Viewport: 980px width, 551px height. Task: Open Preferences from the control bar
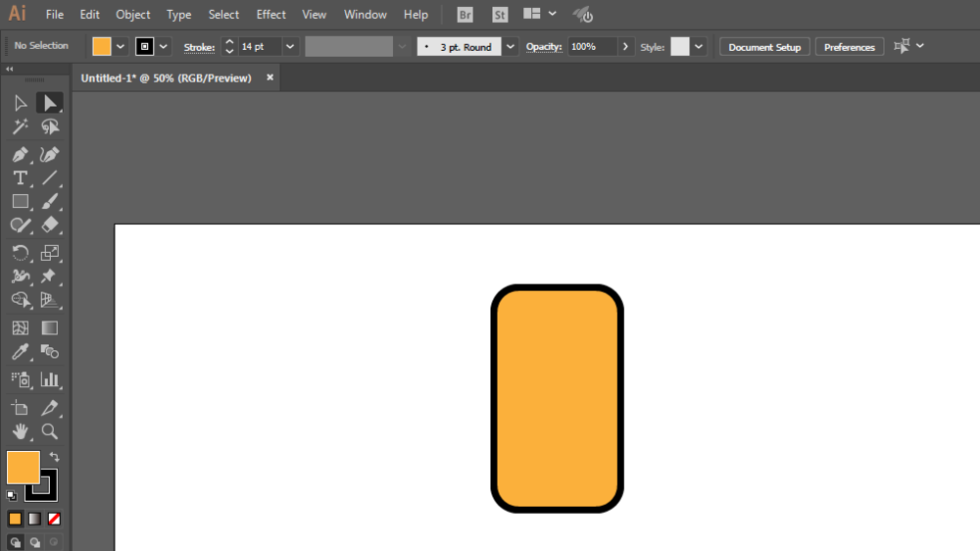point(849,47)
